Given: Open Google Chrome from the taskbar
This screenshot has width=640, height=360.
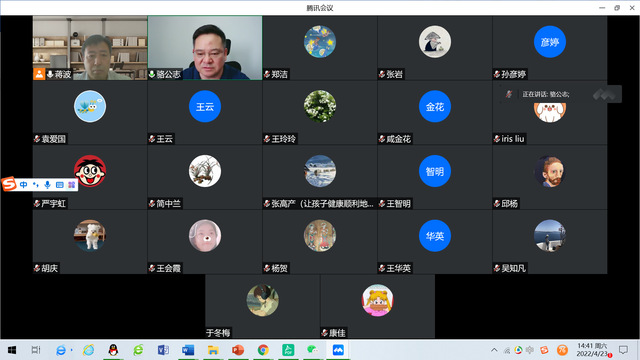Looking at the screenshot, I should pyautogui.click(x=263, y=350).
